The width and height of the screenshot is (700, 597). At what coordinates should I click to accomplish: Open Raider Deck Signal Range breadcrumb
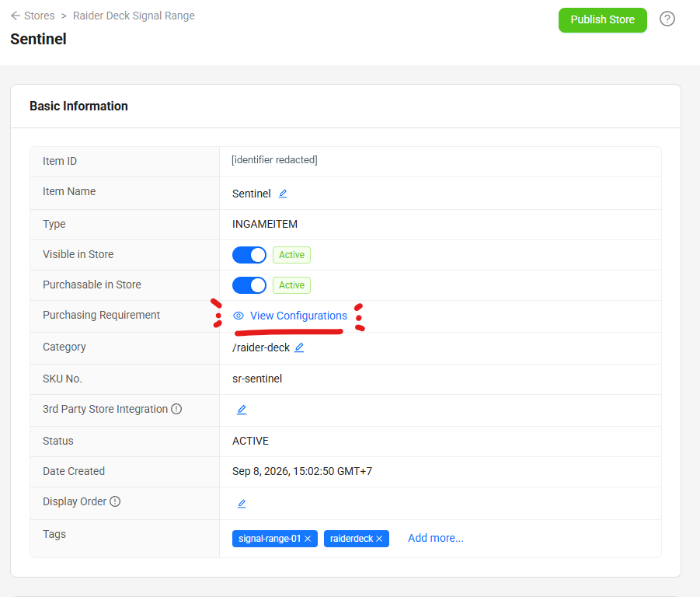coord(134,16)
